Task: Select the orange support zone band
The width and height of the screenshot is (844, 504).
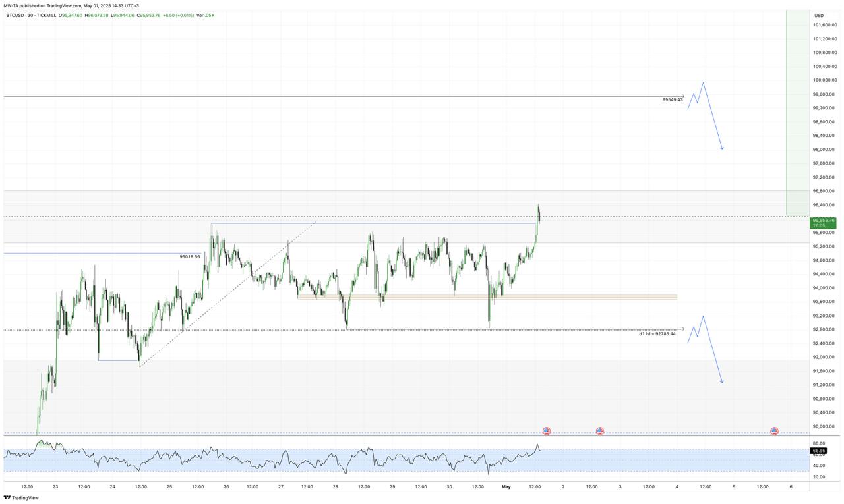Action: point(488,297)
